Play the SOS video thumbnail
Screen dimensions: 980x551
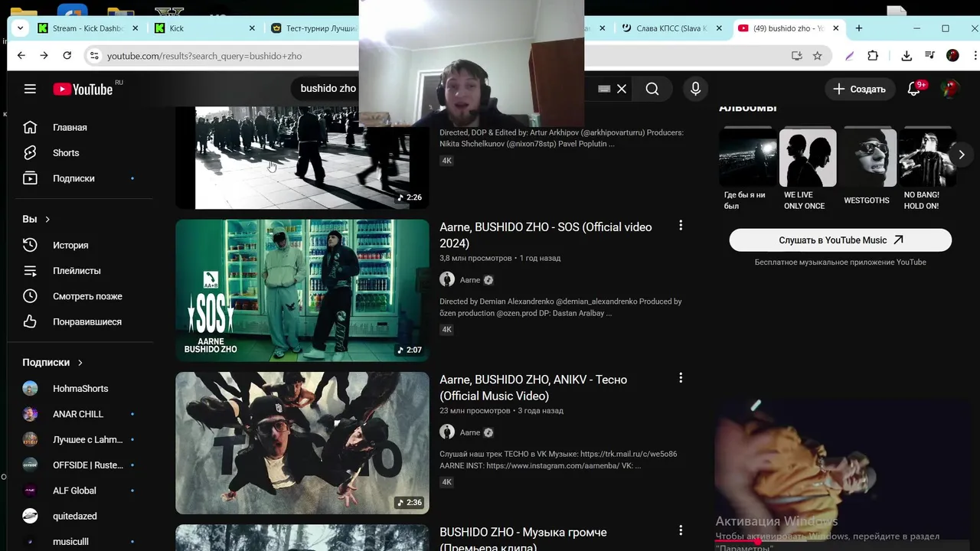point(302,291)
